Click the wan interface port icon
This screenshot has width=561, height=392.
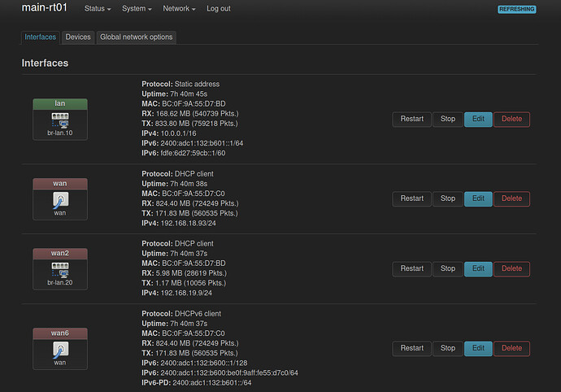59,199
